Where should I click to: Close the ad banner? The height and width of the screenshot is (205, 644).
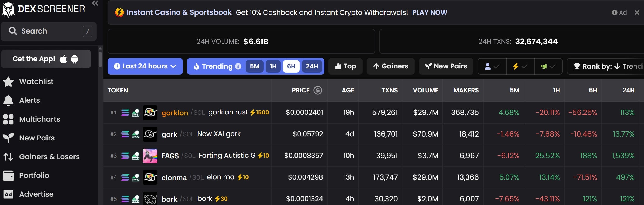[637, 12]
